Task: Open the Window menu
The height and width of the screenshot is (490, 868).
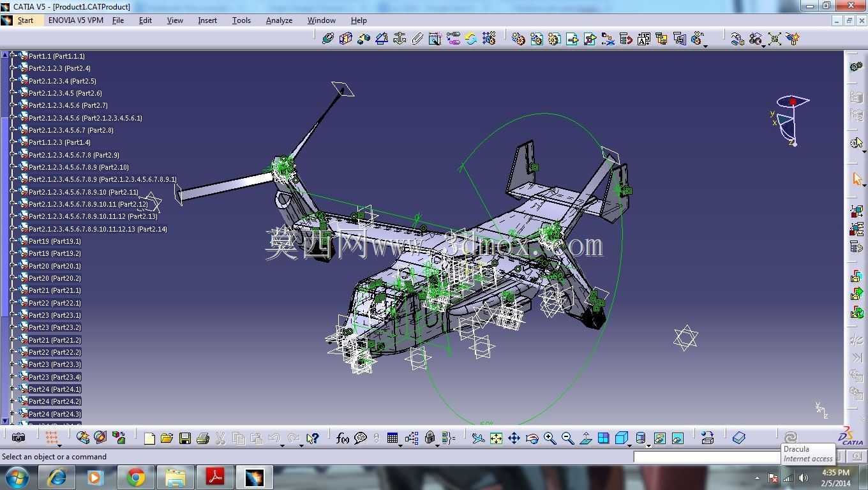Action: coord(322,20)
